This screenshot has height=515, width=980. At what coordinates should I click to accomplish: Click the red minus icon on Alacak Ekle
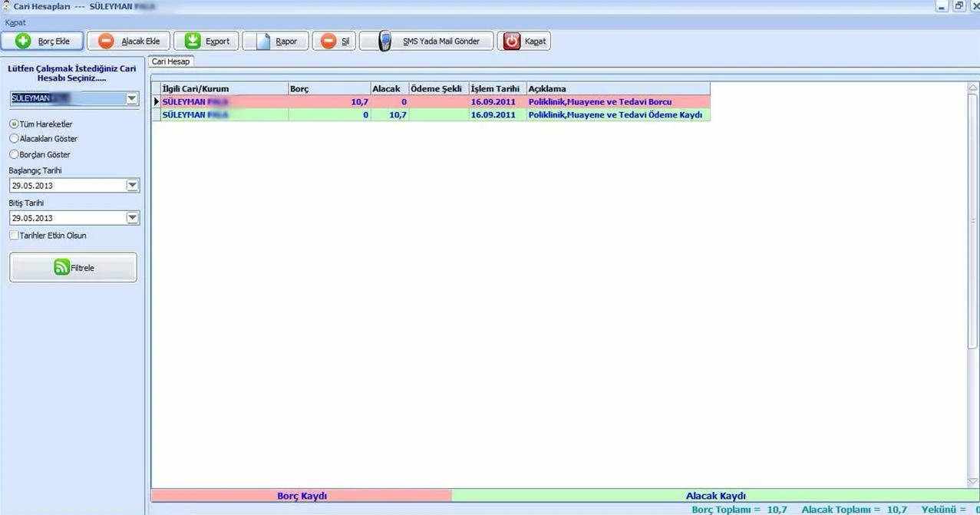point(107,41)
